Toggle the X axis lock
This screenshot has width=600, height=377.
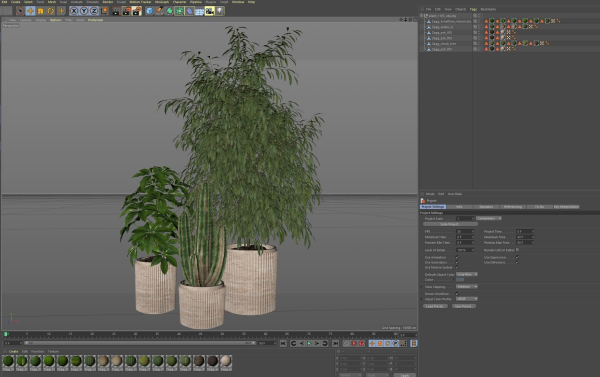pos(74,11)
